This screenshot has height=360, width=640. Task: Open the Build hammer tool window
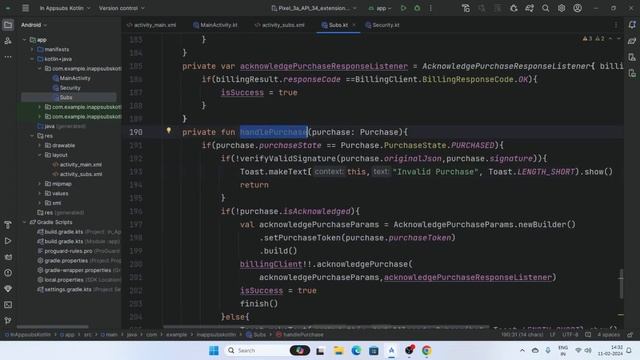8,225
